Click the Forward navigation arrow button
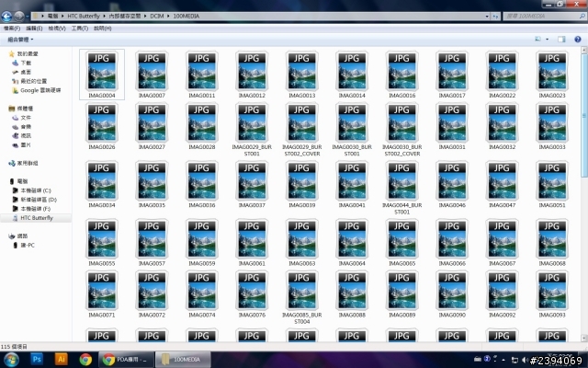Screen dimensions: 588x368 (x=19, y=17)
